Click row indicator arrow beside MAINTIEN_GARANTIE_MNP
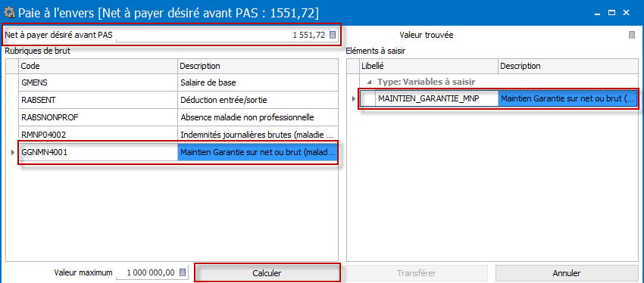 (x=354, y=99)
